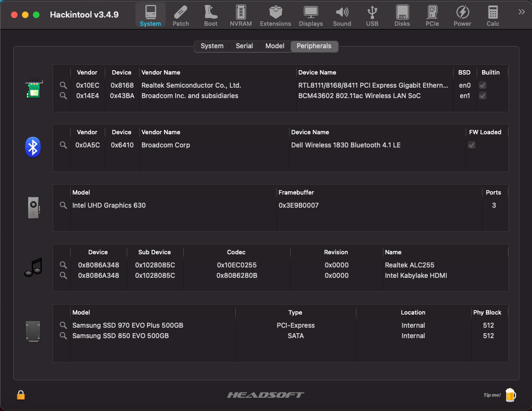Viewport: 532px width, 411px height.
Task: Click the audio Revision column header
Action: click(336, 252)
